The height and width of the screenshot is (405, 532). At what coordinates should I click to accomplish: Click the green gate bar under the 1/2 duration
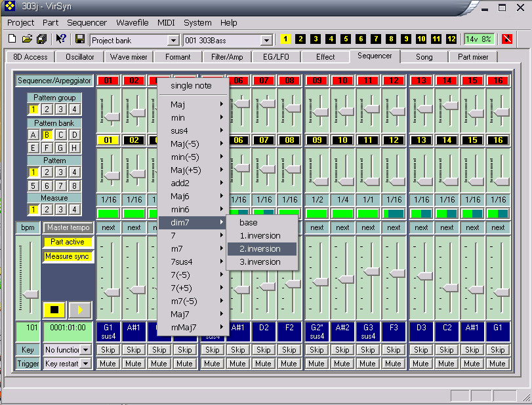(x=317, y=214)
